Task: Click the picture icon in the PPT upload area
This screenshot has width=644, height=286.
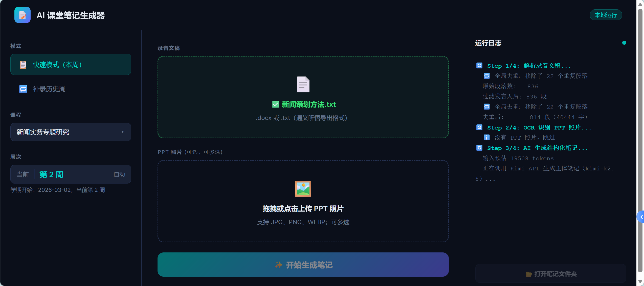Action: 303,188
